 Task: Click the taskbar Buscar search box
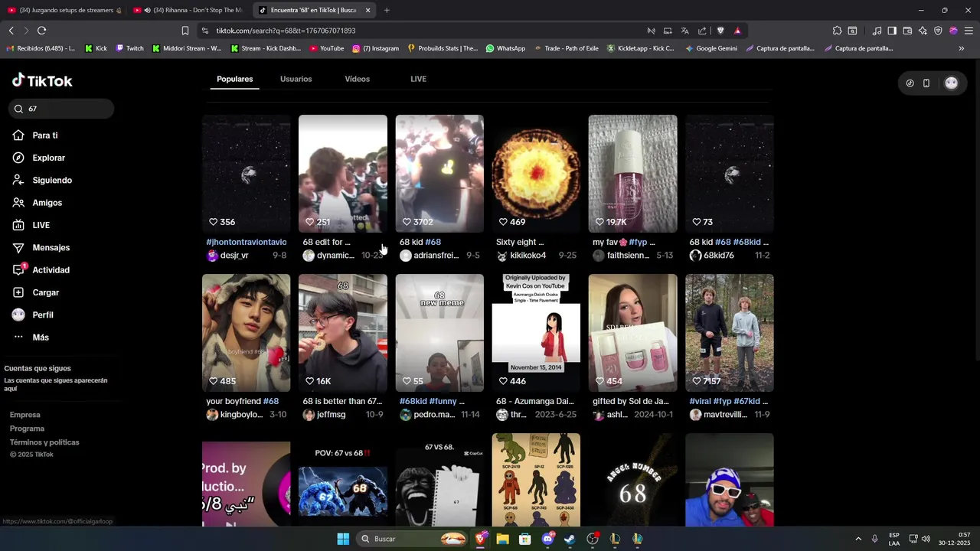point(413,539)
